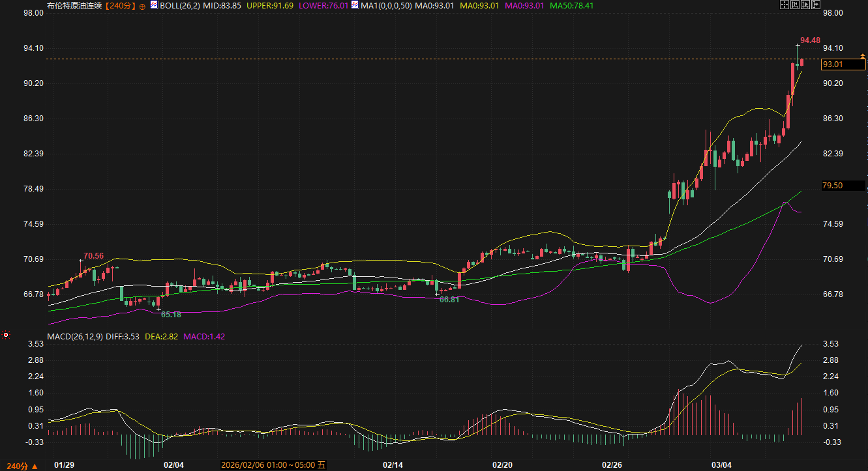Click the 03/04 date marker on time axis
Image resolution: width=868 pixels, height=471 pixels.
coord(721,465)
